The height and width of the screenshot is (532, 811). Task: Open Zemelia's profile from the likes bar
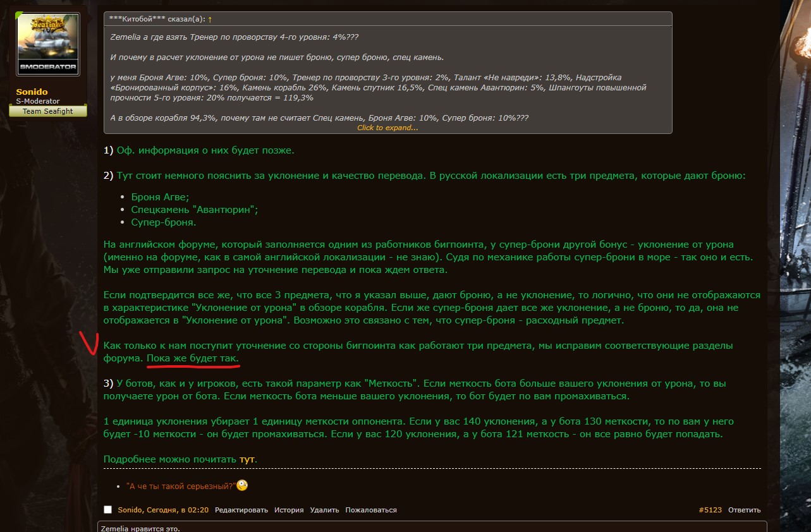tap(116, 528)
